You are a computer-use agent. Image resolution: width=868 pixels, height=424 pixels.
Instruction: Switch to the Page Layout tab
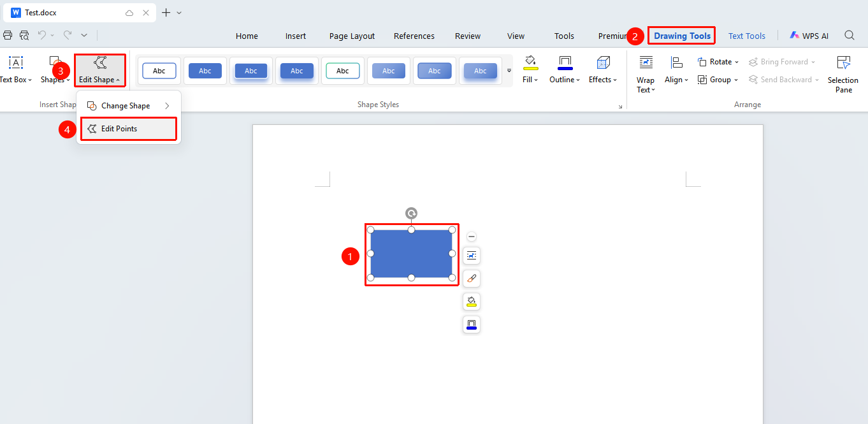[x=352, y=36]
